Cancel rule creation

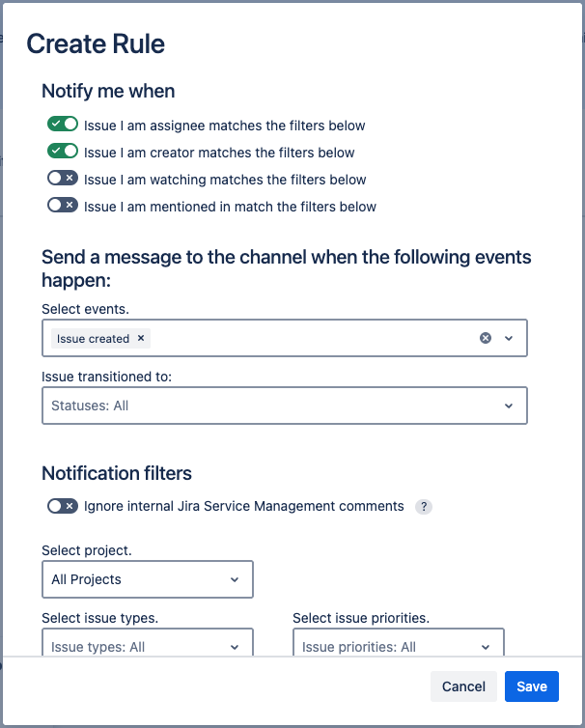463,686
